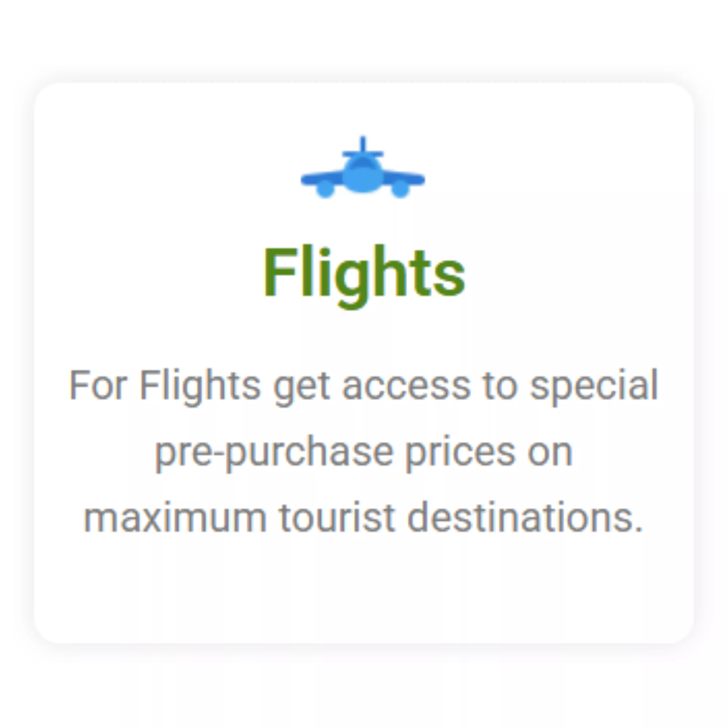Click the Flights card description paragraph
This screenshot has width=728, height=728.
click(x=364, y=451)
